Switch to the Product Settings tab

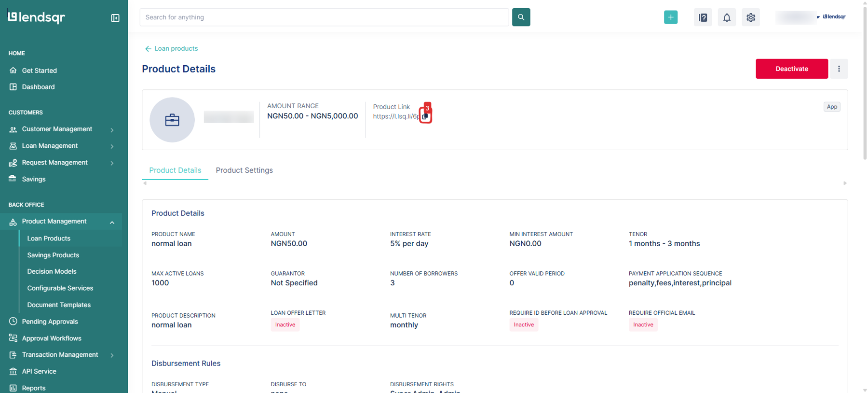tap(244, 170)
